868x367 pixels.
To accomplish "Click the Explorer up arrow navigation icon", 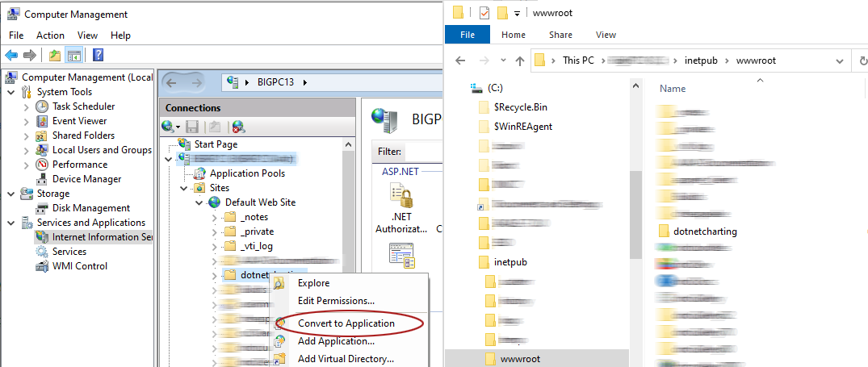I will (521, 60).
